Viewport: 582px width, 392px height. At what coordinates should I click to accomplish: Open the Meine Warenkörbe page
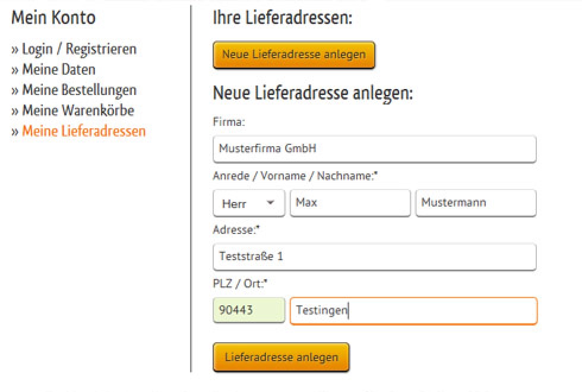point(78,110)
